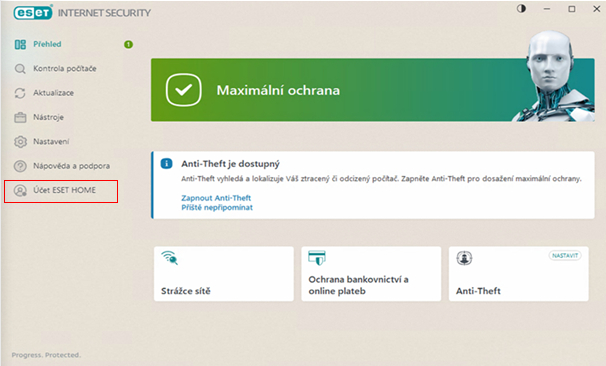Click the ESET logo in the header
Screen dimensions: 606x366
tap(33, 13)
